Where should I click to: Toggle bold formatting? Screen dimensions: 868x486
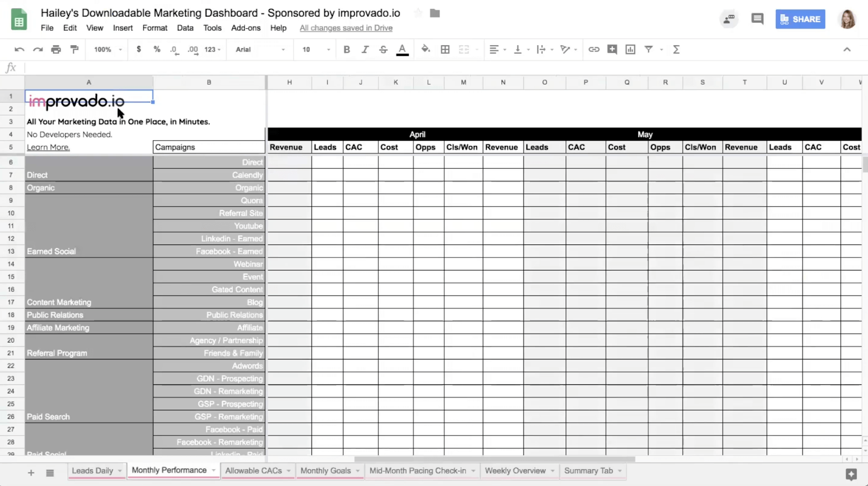point(347,49)
